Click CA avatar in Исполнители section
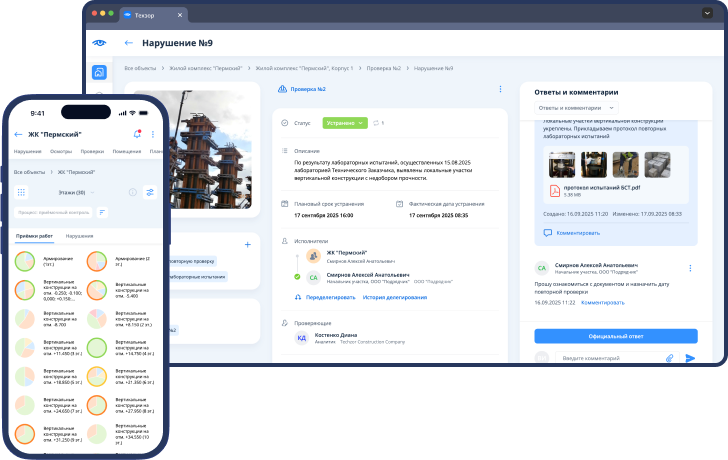 [313, 278]
